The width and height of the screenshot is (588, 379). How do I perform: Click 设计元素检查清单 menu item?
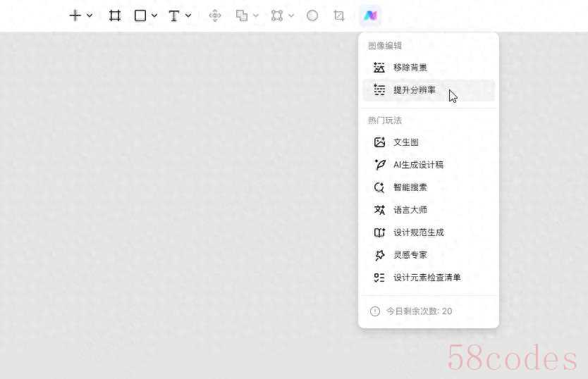tap(427, 278)
